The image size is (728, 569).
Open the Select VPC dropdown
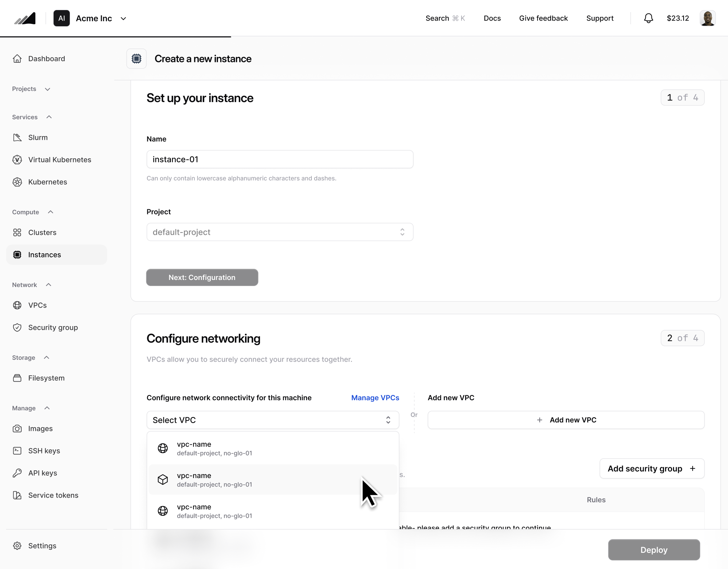[272, 420]
